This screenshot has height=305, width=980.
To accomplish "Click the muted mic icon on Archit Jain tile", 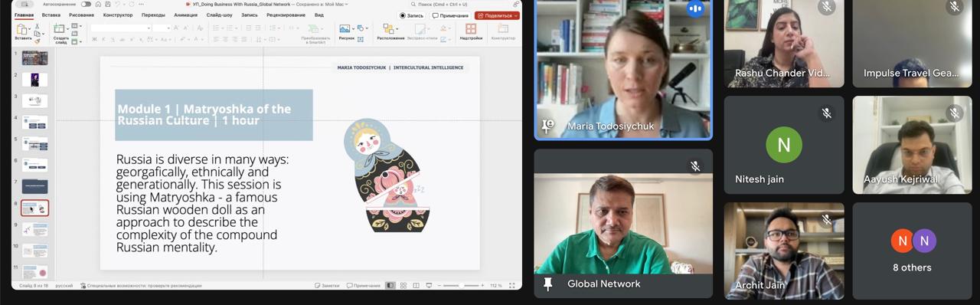I will (826, 219).
